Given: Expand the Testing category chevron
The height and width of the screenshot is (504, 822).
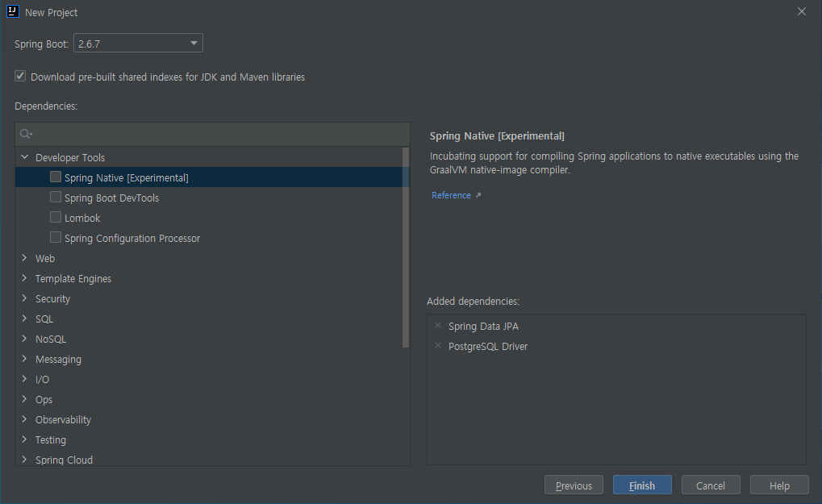Looking at the screenshot, I should coord(25,439).
